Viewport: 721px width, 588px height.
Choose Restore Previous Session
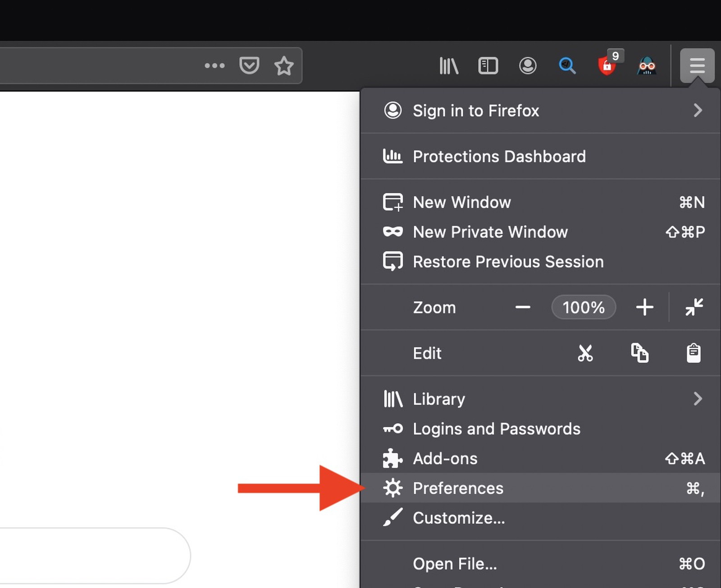(540, 262)
